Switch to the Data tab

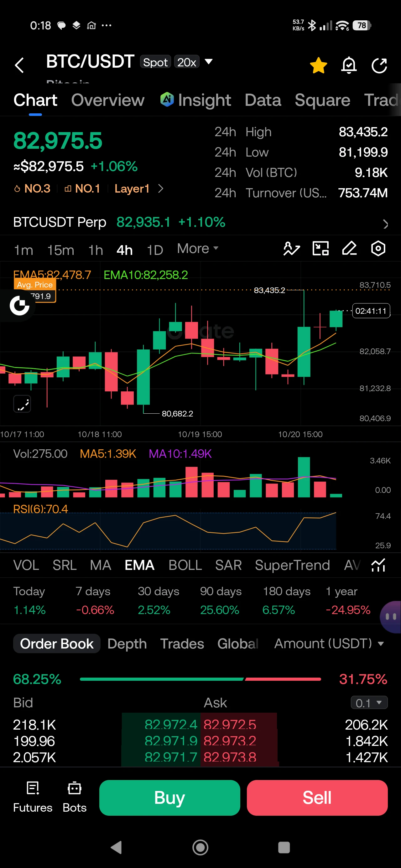click(263, 100)
